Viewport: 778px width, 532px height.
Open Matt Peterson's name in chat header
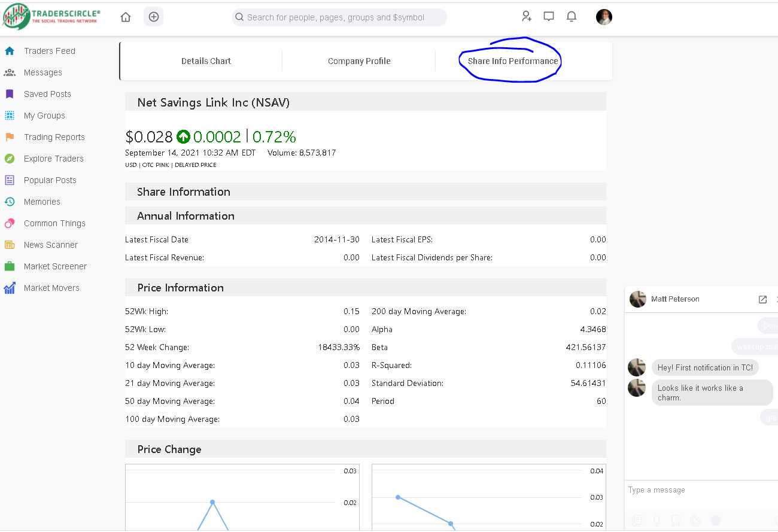675,299
